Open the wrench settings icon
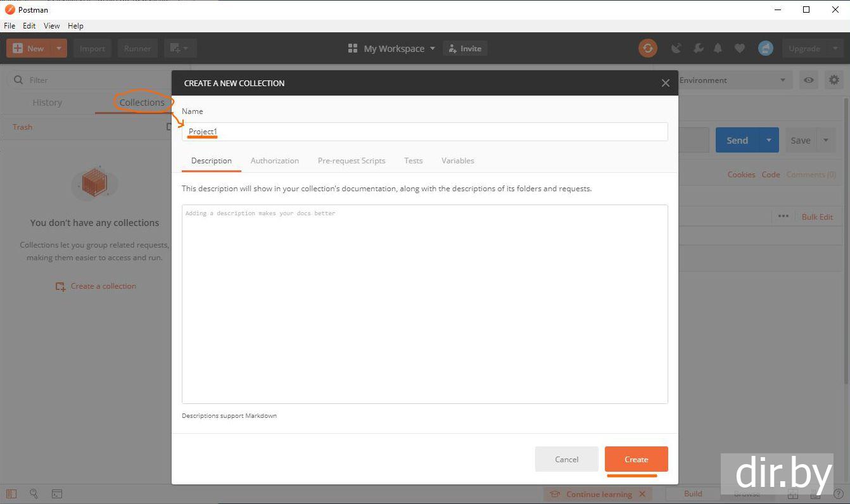 tap(698, 48)
